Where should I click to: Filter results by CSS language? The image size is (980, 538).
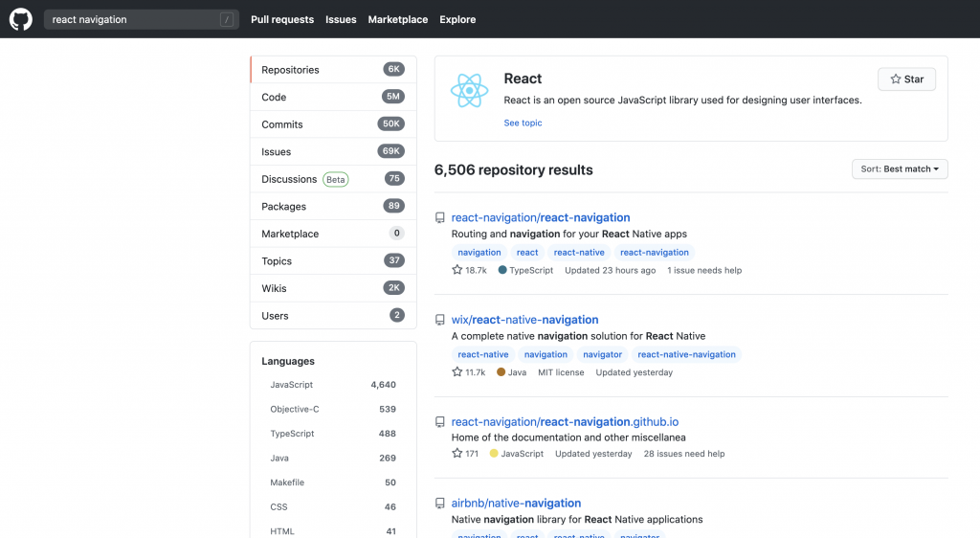pos(333,506)
